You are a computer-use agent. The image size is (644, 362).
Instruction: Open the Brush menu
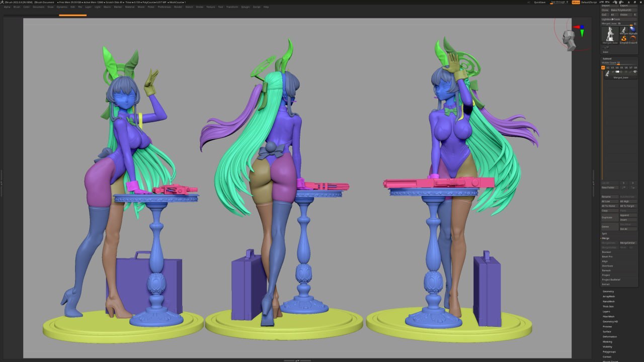point(17,7)
